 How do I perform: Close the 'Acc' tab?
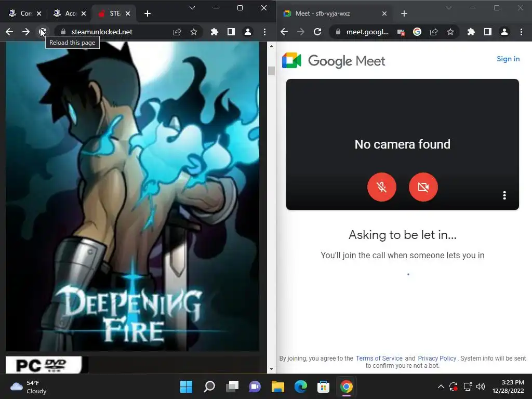[x=84, y=14]
